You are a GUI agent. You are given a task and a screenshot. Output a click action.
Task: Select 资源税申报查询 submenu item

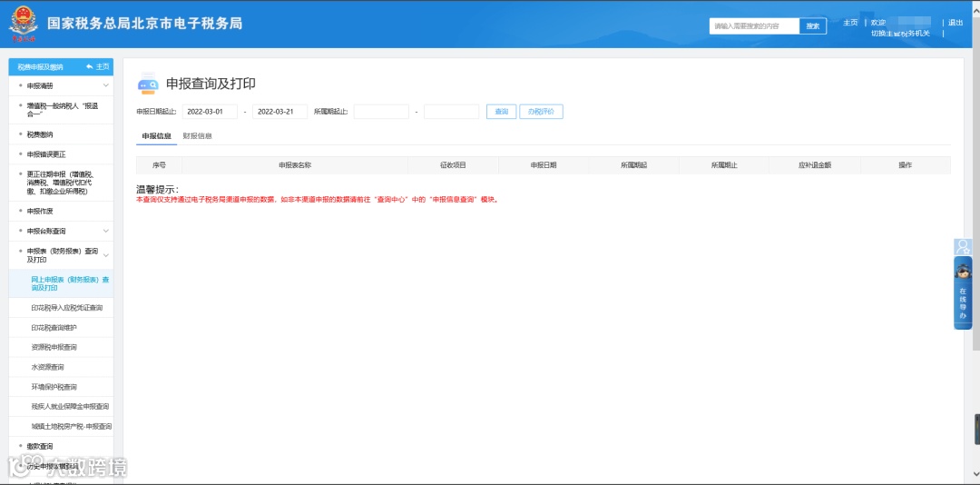tap(62, 347)
